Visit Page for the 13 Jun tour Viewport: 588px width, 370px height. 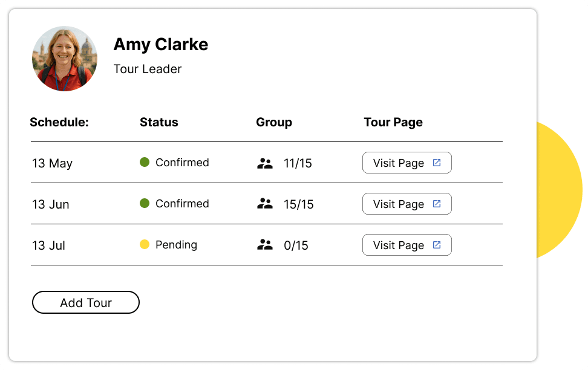407,204
